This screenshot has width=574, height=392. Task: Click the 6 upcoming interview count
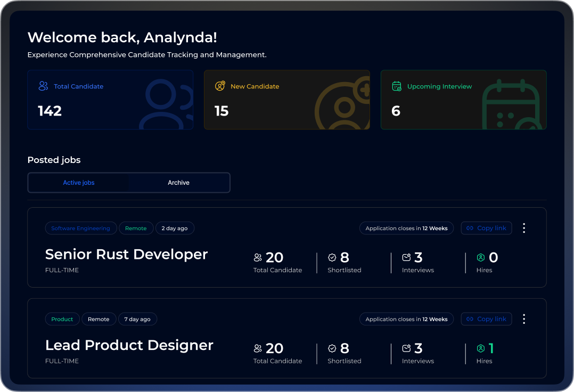coord(396,111)
